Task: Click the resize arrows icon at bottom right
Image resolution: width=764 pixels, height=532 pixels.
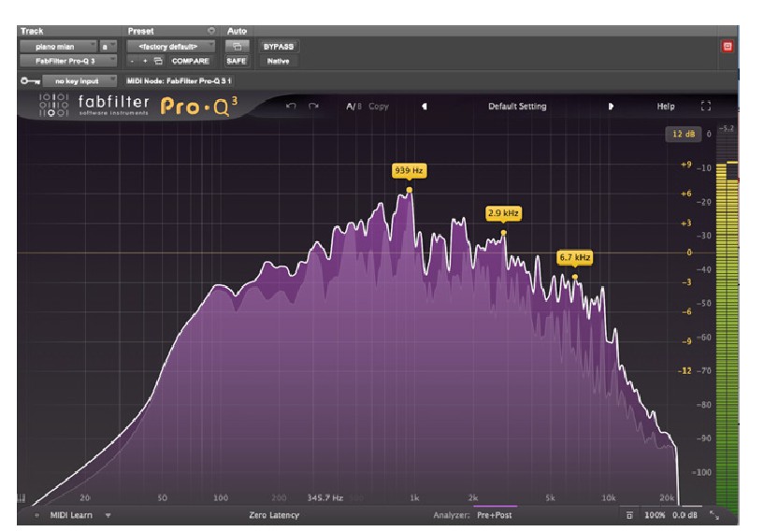Action: pos(714,515)
